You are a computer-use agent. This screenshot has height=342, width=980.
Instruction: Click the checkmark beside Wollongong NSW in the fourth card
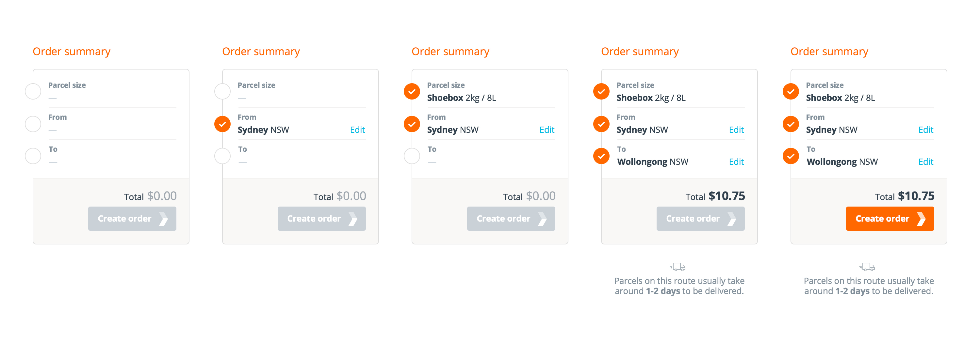point(601,156)
